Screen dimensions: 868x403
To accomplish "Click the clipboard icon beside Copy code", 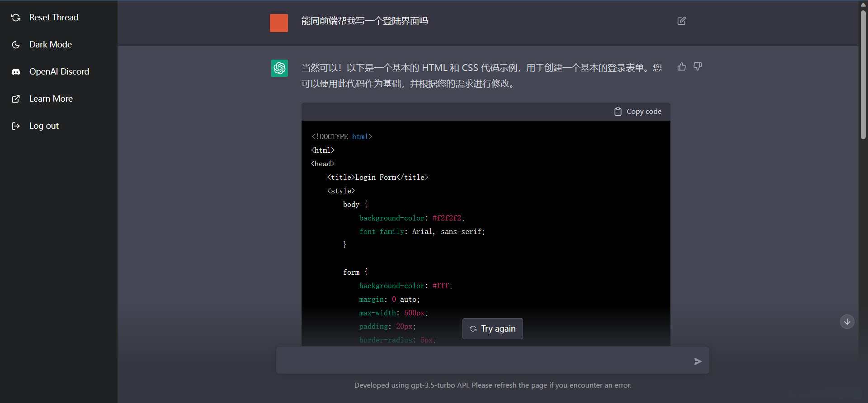I will [x=618, y=112].
